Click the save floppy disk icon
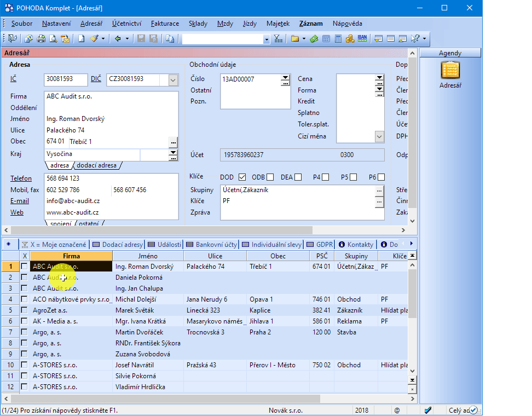This screenshot has height=416, width=532. tap(141, 39)
